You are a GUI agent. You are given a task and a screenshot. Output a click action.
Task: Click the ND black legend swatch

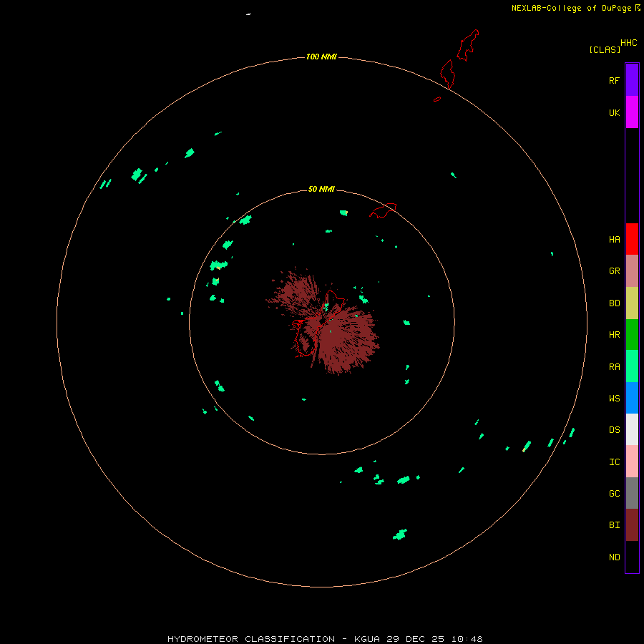632,557
